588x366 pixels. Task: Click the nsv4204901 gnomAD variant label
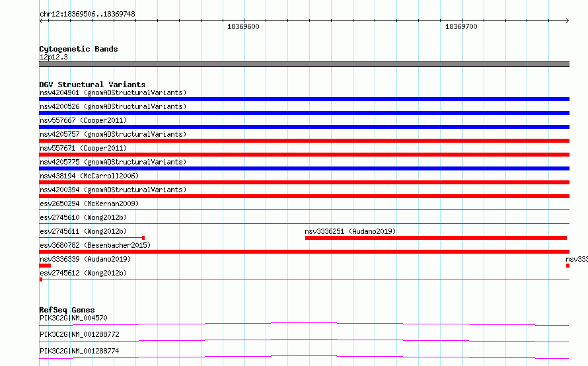(x=113, y=92)
